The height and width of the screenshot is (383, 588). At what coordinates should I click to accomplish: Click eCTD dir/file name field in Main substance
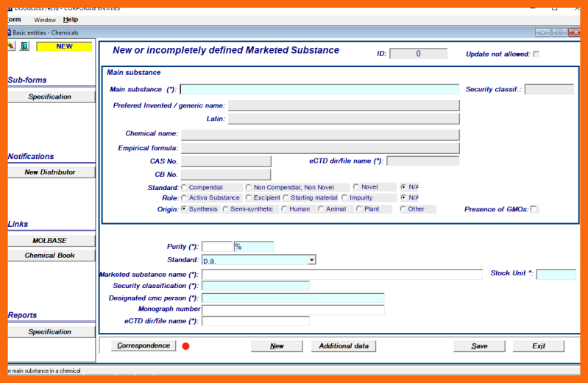point(423,161)
